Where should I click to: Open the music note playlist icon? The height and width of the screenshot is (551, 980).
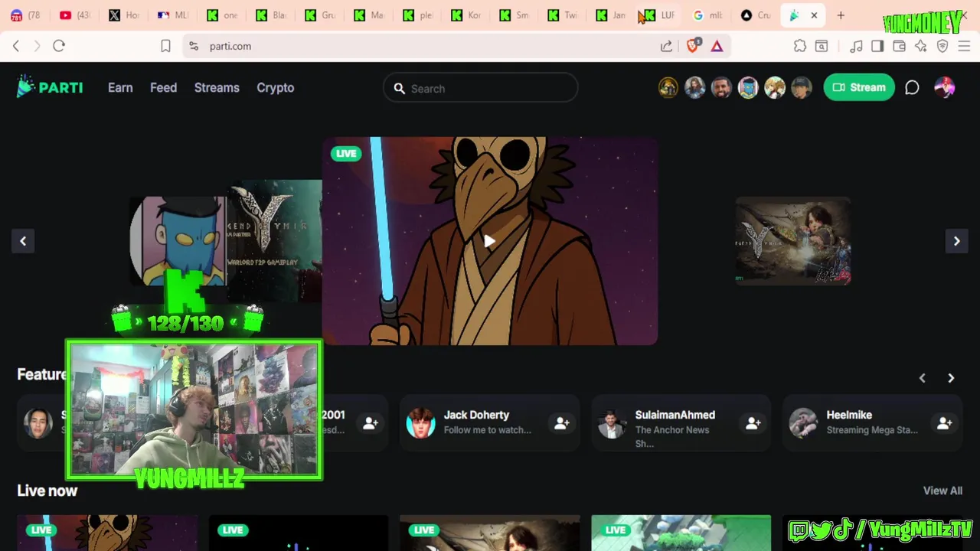[856, 46]
